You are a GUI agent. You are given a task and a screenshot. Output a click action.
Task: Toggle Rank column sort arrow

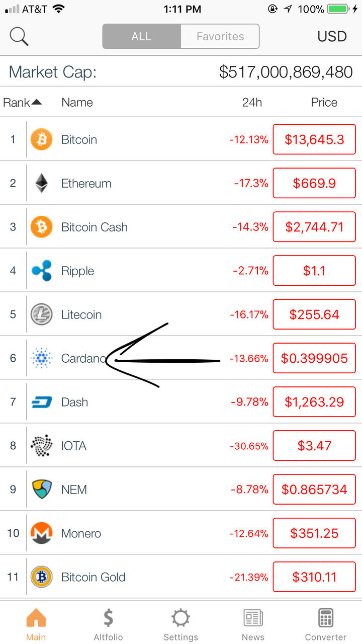coord(36,102)
